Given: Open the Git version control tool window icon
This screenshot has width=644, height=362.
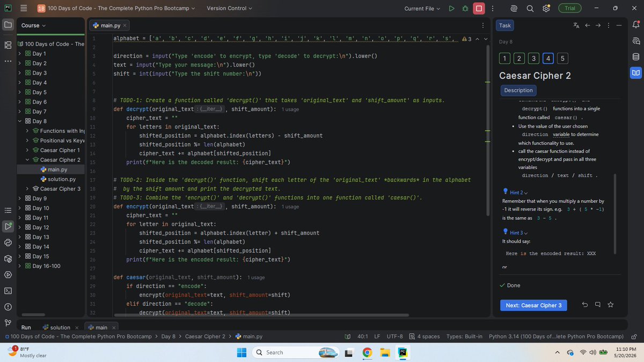Looking at the screenshot, I should click(x=8, y=323).
